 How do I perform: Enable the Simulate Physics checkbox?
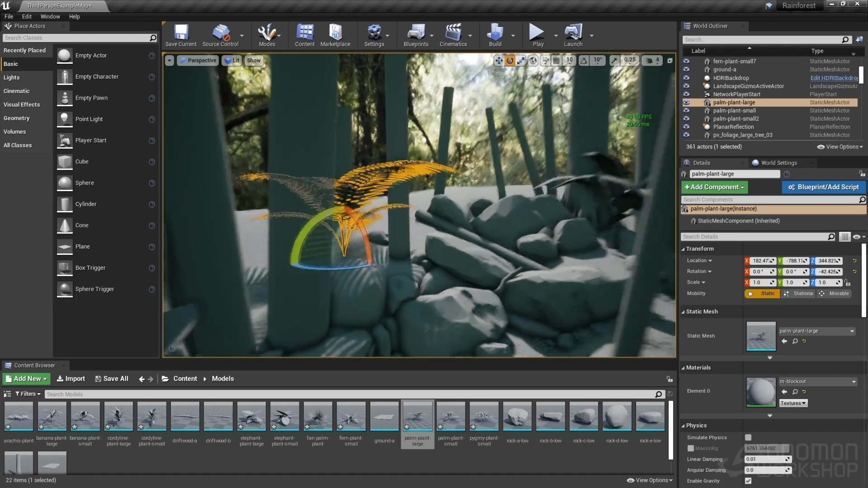point(748,437)
